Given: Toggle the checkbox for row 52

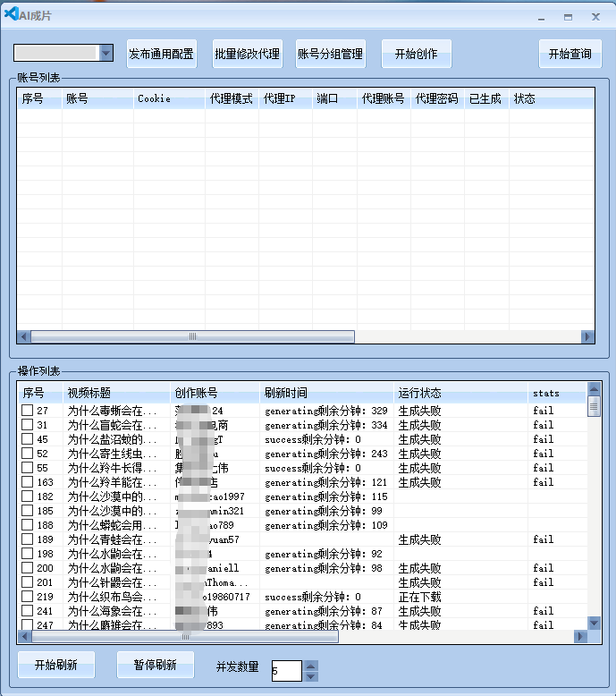Looking at the screenshot, I should (x=28, y=454).
